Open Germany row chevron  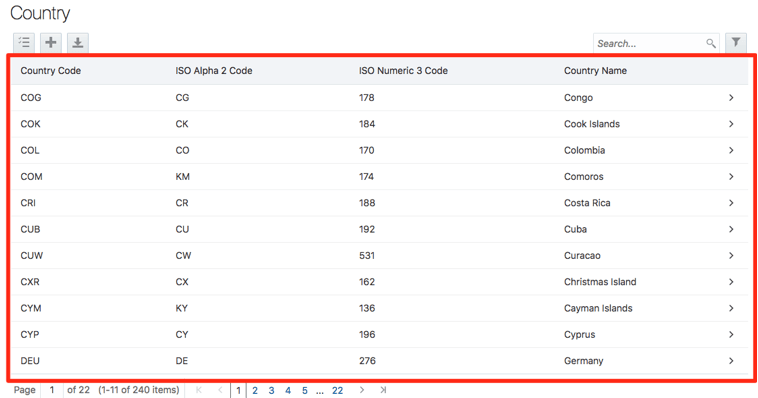click(x=731, y=361)
